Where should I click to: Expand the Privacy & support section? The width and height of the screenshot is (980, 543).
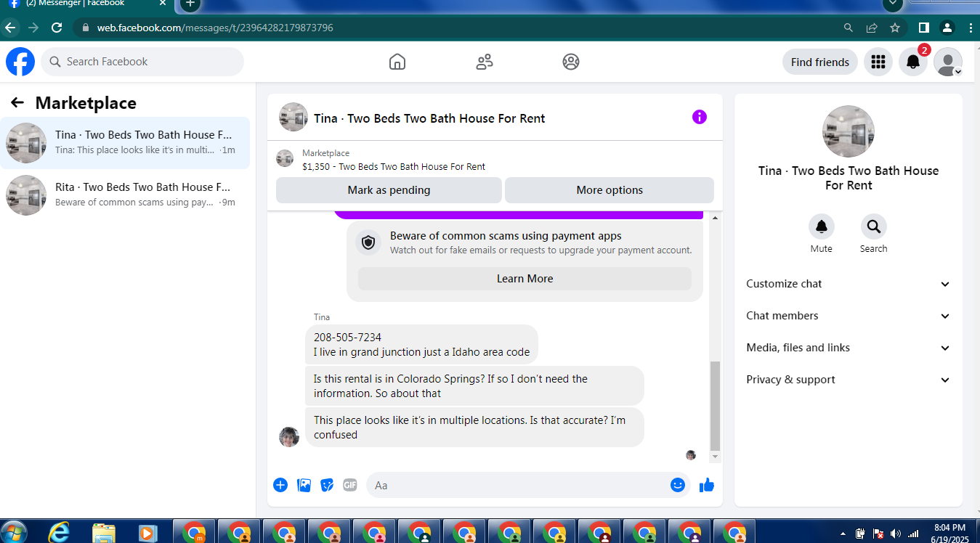pyautogui.click(x=848, y=380)
